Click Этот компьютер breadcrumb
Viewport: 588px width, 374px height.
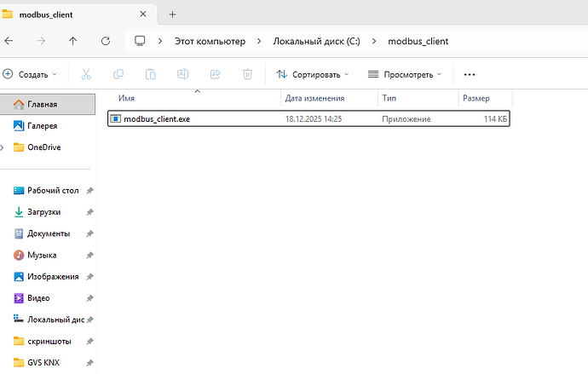click(x=210, y=41)
